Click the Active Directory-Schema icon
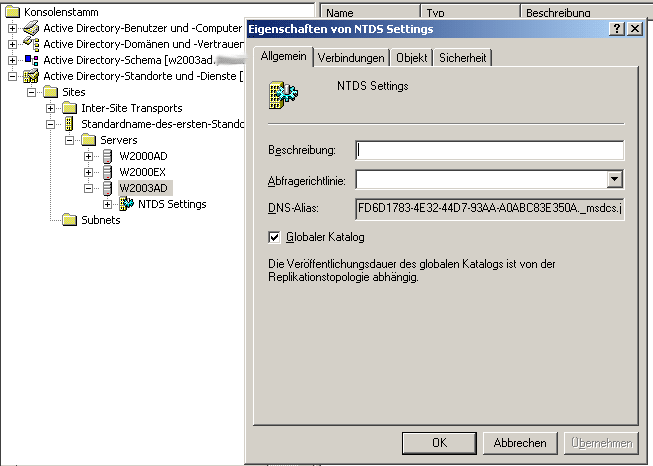The height and width of the screenshot is (466, 653). point(30,60)
